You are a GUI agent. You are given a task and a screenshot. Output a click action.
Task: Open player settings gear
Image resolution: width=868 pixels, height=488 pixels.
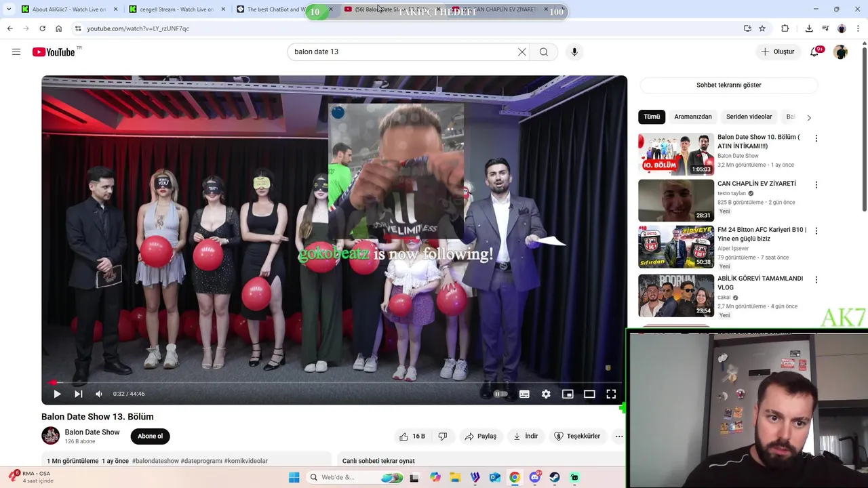pyautogui.click(x=546, y=394)
